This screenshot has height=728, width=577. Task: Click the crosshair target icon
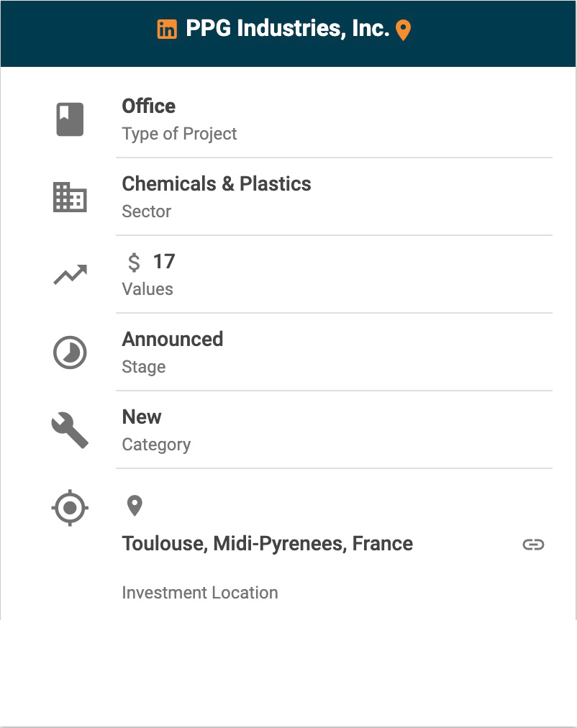pyautogui.click(x=70, y=509)
